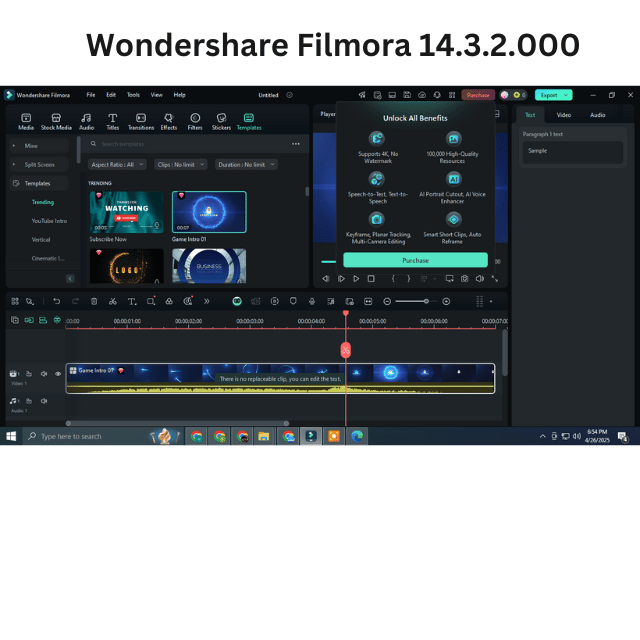Open the template search options menu
This screenshot has height=640, width=640.
[296, 144]
